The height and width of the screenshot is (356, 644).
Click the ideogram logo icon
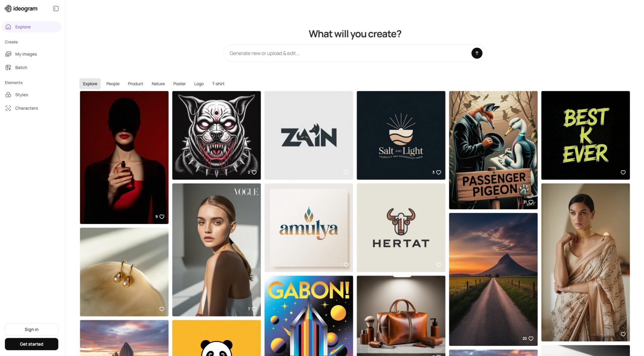[8, 9]
